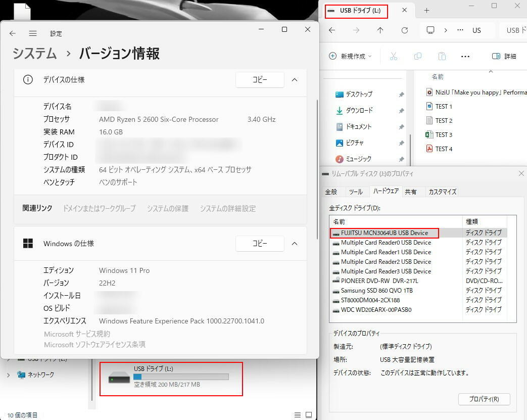The image size is (527, 420).
Task: Unpin Downloads using its pin icon
Action: (401, 111)
